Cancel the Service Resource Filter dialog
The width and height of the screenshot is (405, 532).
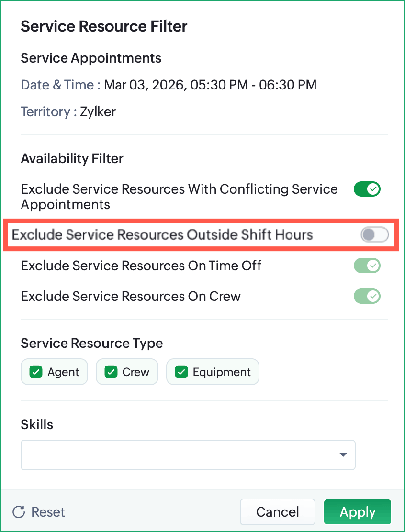[x=277, y=512]
